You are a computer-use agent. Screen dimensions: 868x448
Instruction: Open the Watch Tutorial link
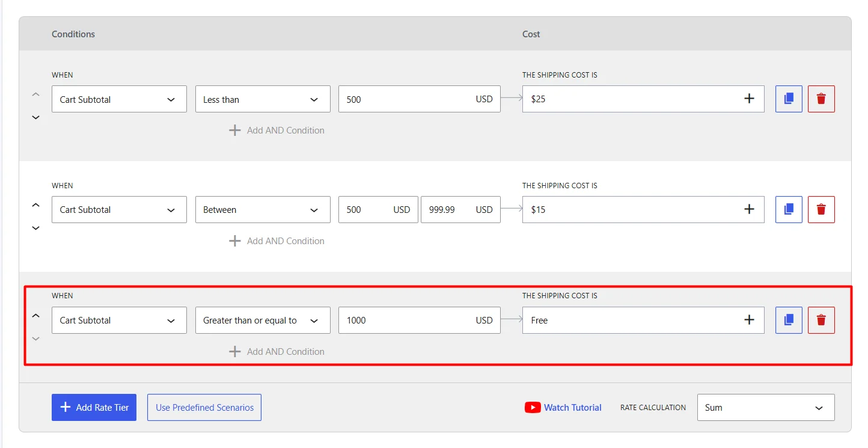(563, 407)
